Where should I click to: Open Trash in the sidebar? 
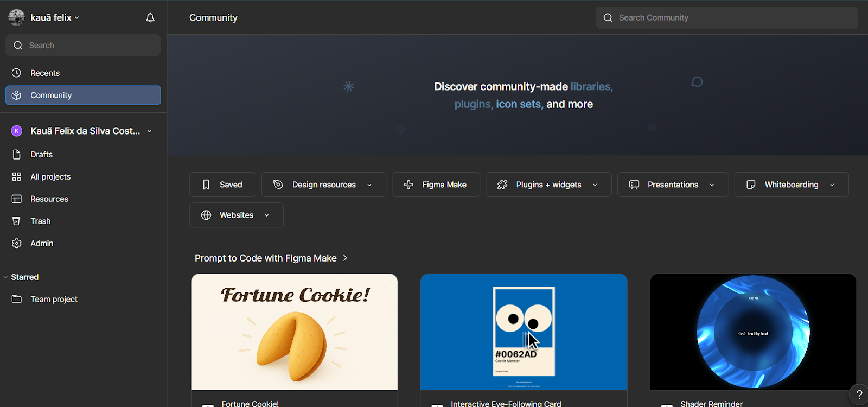click(x=83, y=221)
